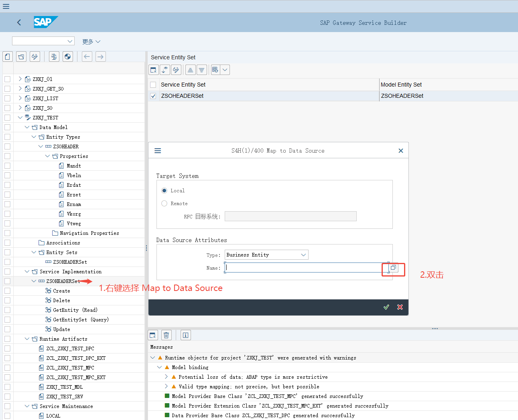The width and height of the screenshot is (518, 420).
Task: Tick checkbox beside Data Model
Action: click(x=7, y=127)
